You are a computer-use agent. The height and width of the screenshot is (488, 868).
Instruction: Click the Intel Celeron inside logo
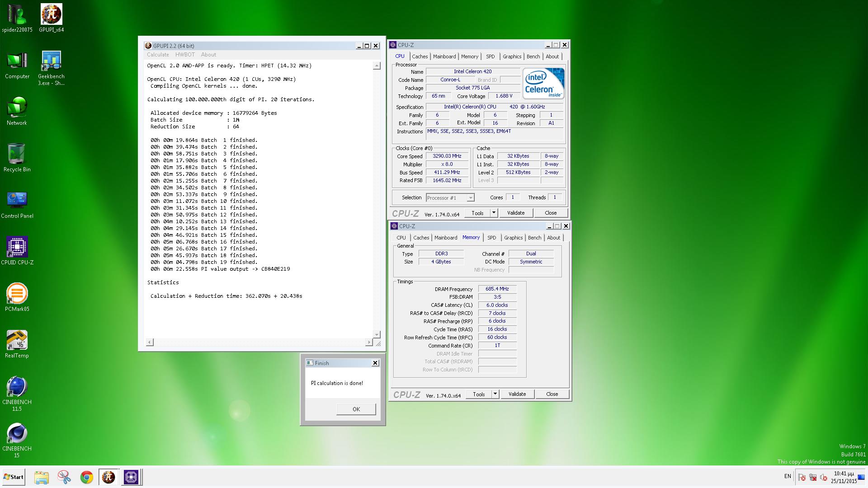coord(543,83)
